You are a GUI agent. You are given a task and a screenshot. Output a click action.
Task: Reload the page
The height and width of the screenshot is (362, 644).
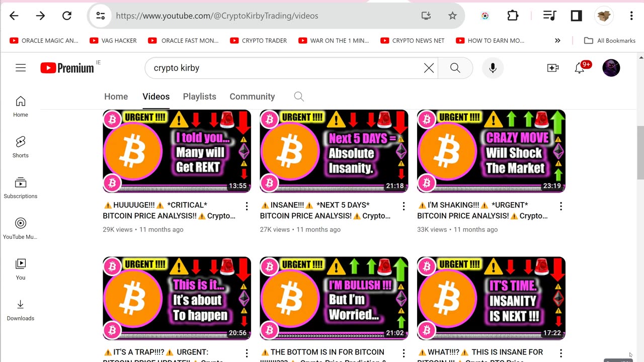click(67, 16)
